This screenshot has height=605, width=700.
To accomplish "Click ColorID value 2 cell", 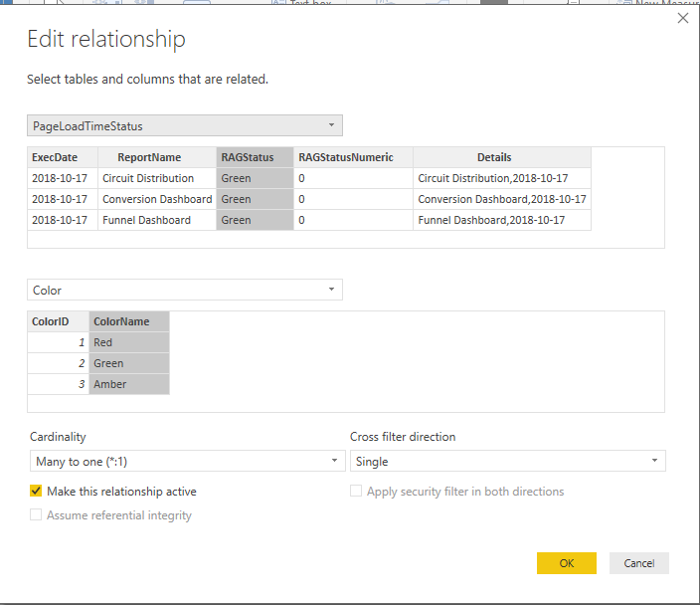I will (58, 364).
